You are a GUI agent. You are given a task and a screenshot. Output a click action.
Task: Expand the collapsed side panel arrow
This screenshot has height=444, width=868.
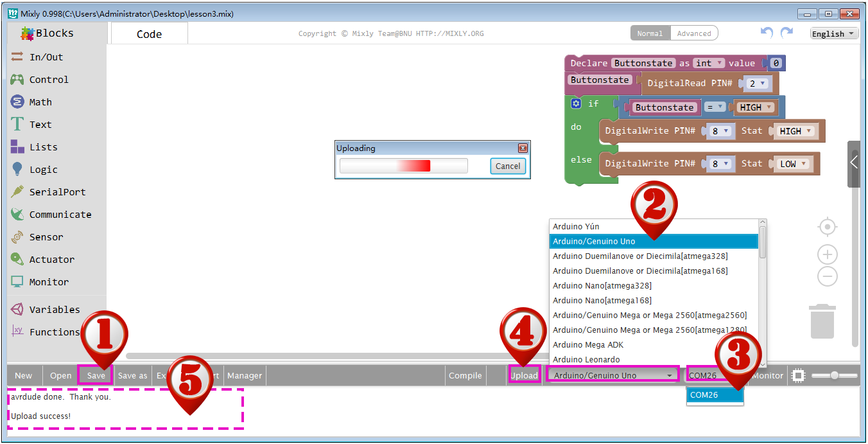coord(854,163)
